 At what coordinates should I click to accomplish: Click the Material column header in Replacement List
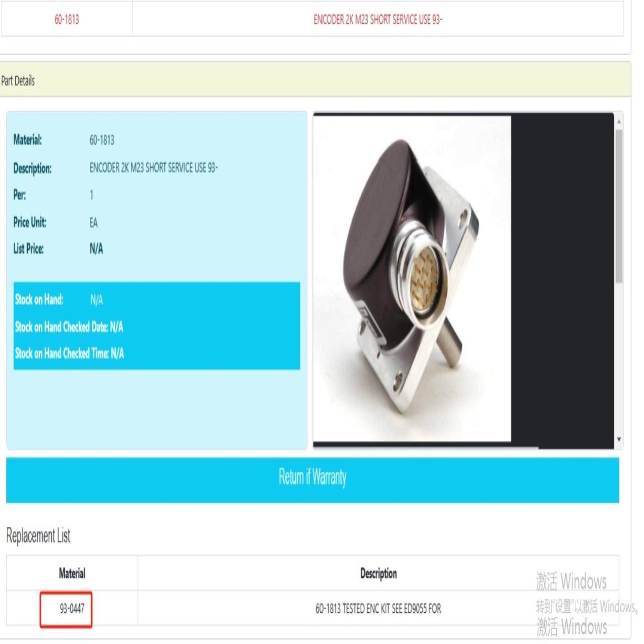coord(72,573)
